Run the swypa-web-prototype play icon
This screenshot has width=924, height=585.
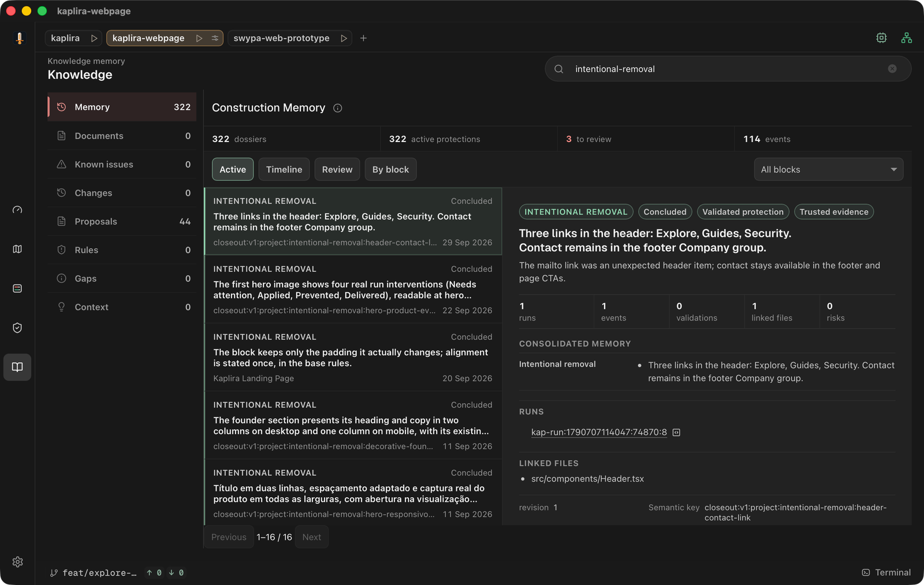344,38
